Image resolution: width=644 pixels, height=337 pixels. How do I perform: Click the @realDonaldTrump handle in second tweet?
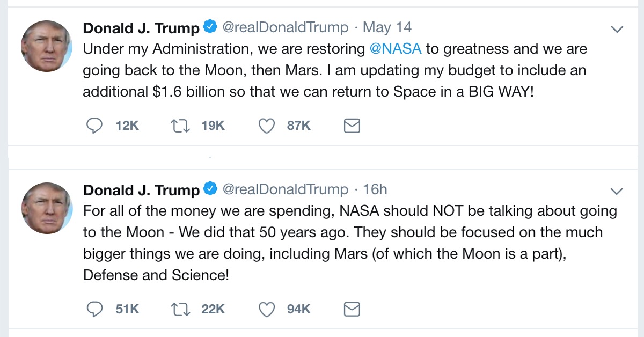285,189
